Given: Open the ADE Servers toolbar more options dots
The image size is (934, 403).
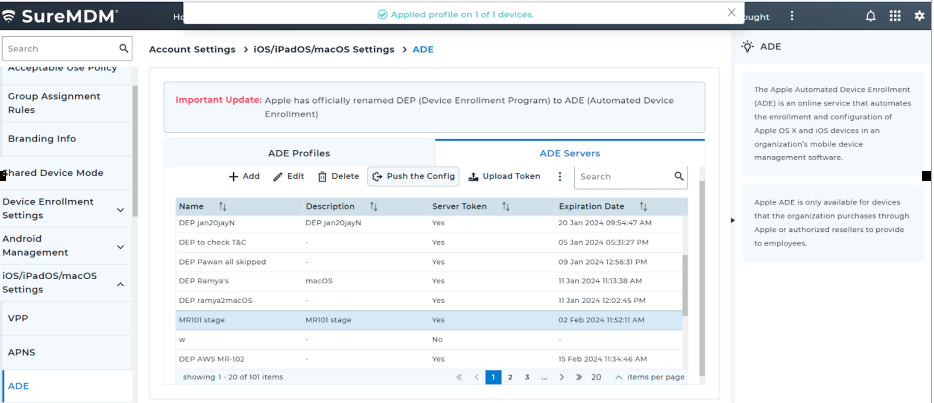Looking at the screenshot, I should click(559, 177).
